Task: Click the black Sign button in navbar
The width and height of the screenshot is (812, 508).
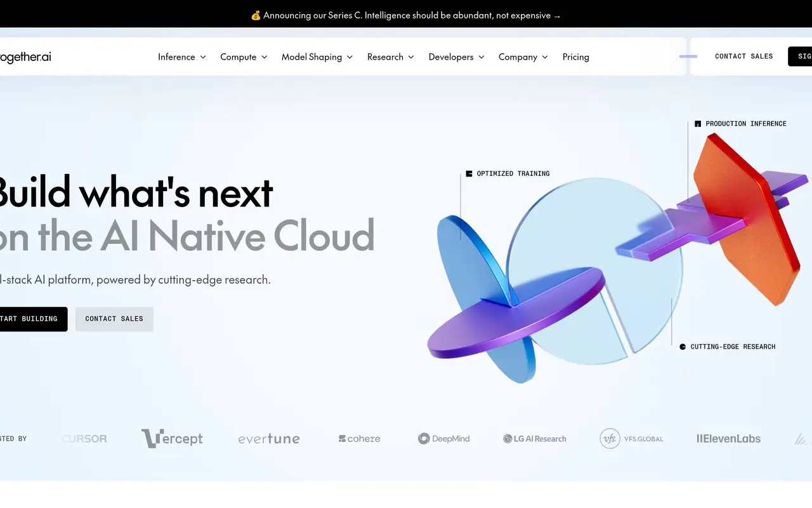Action: point(801,57)
